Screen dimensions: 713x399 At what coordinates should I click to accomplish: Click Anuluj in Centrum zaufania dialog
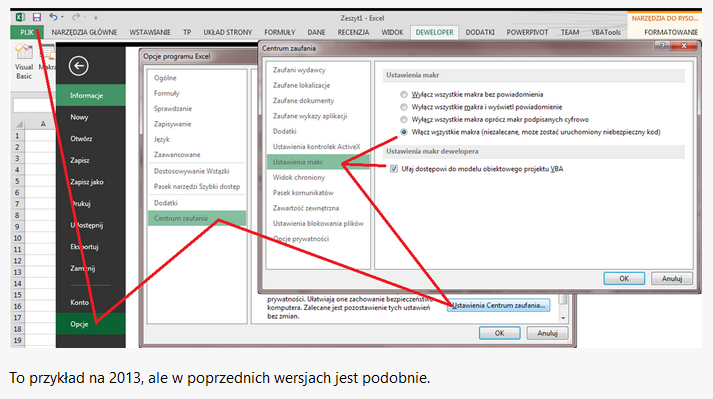(x=672, y=278)
